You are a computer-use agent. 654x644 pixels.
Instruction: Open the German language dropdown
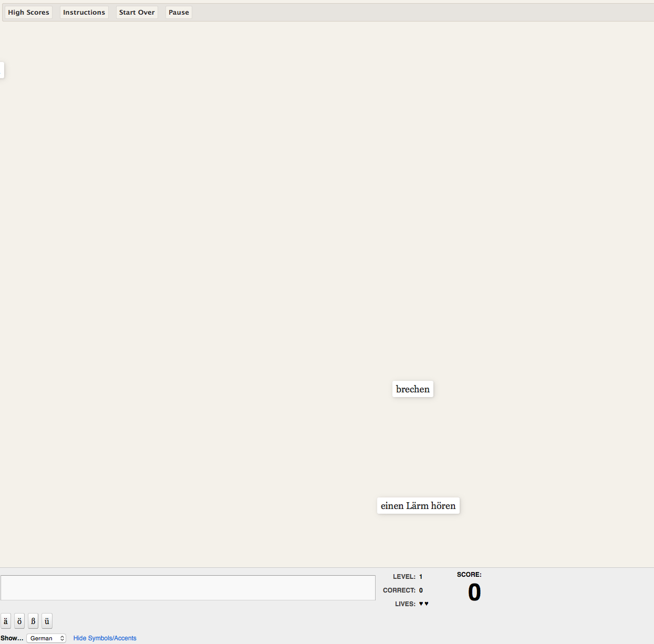pos(46,638)
